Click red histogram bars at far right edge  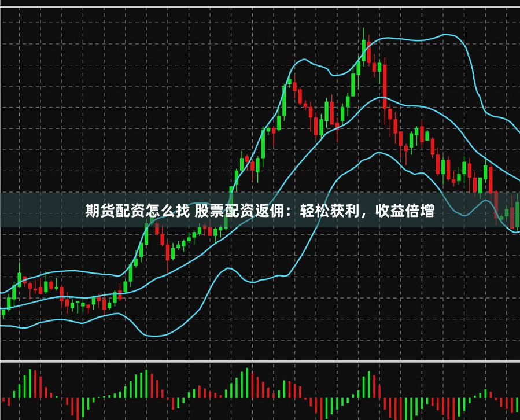tap(512, 404)
